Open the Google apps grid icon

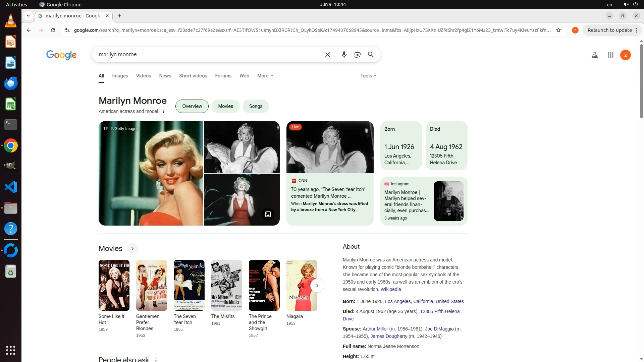[610, 55]
